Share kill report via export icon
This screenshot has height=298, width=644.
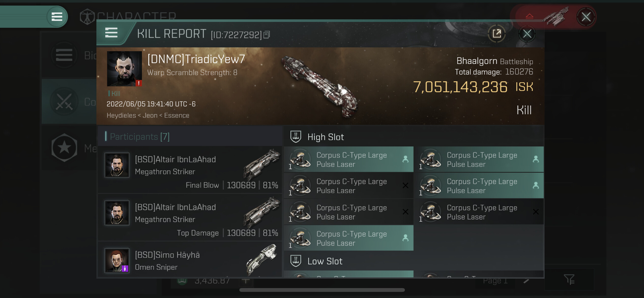496,34
